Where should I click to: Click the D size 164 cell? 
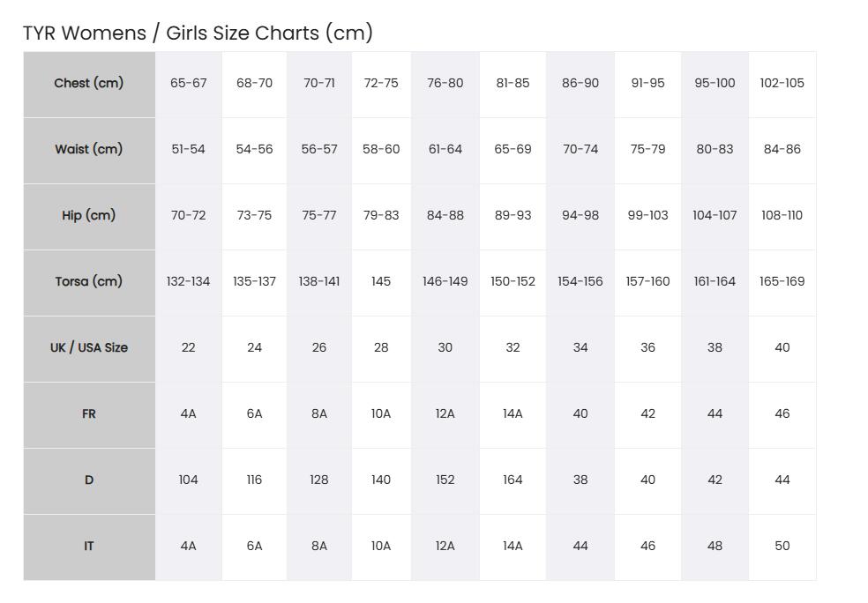[513, 480]
